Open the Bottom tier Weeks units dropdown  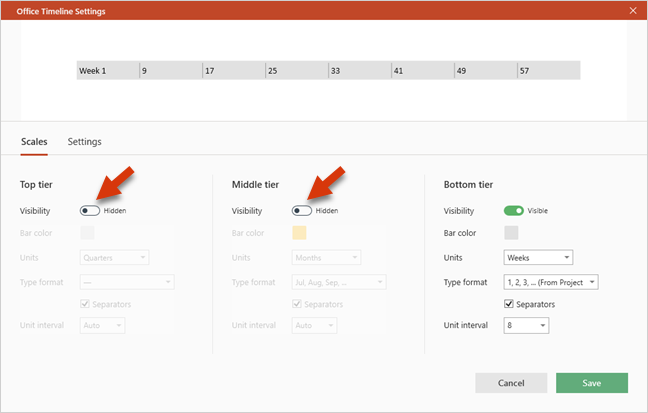pyautogui.click(x=538, y=258)
